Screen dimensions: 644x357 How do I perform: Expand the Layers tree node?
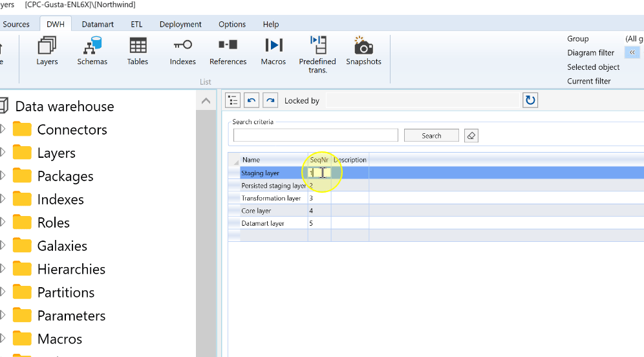point(3,153)
